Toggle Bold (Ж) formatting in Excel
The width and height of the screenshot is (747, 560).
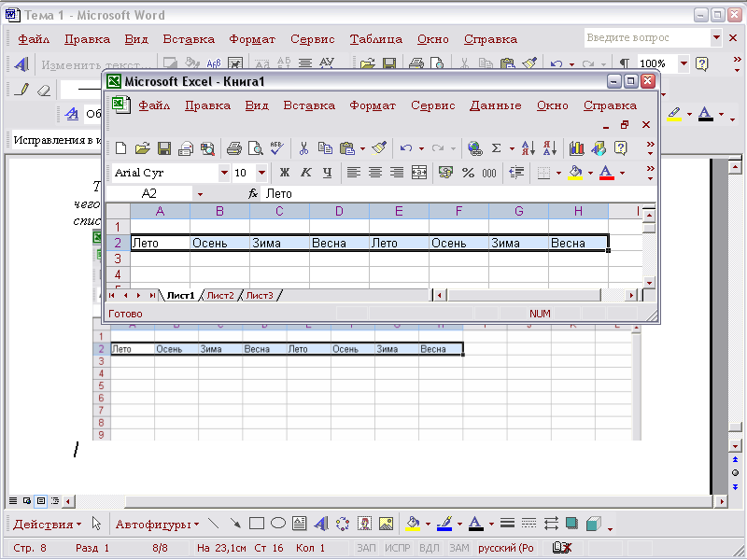click(x=285, y=173)
